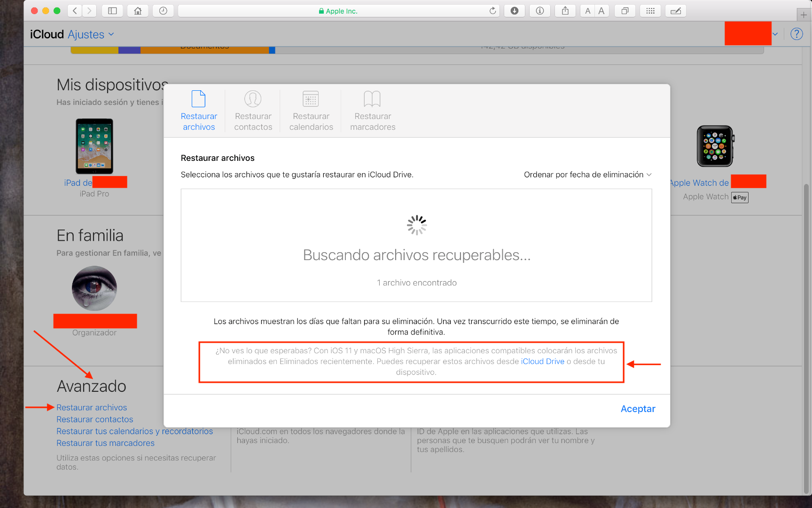This screenshot has width=812, height=508.
Task: Reload the page using refresh icon
Action: click(x=492, y=11)
